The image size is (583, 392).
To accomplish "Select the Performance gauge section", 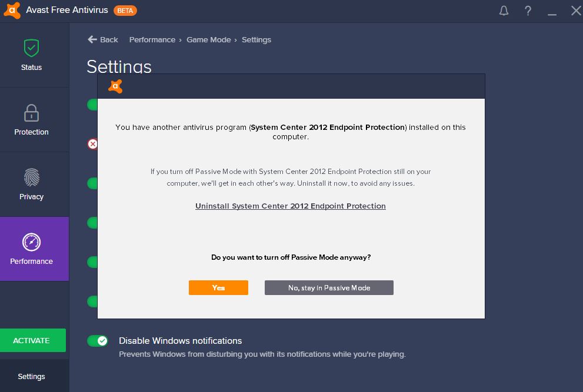I will click(x=32, y=249).
